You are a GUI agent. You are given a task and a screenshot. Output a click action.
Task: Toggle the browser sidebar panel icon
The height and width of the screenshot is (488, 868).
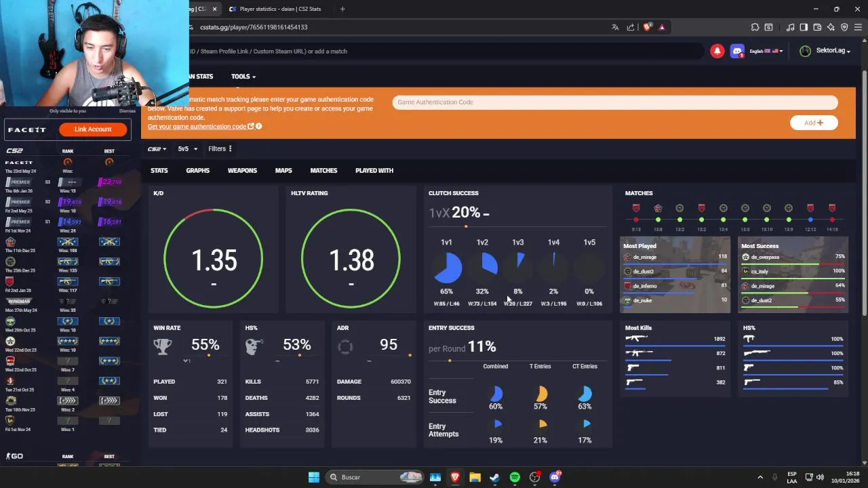point(804,27)
